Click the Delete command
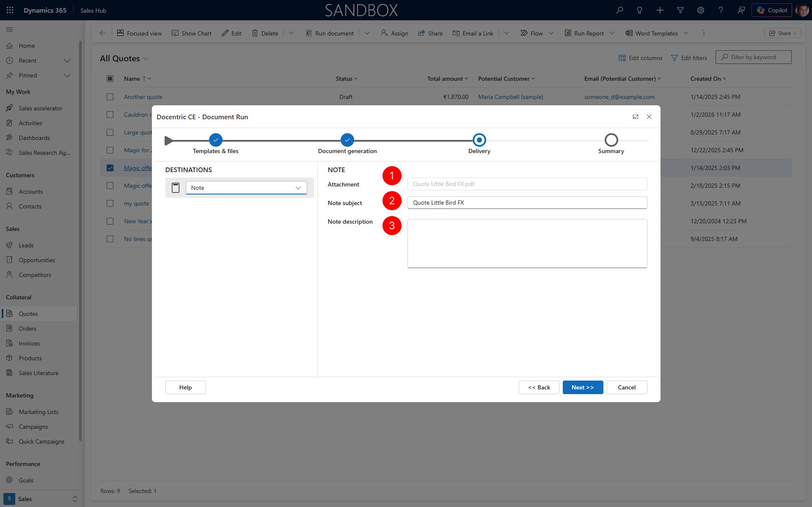Viewport: 812px width, 507px height. coord(265,33)
